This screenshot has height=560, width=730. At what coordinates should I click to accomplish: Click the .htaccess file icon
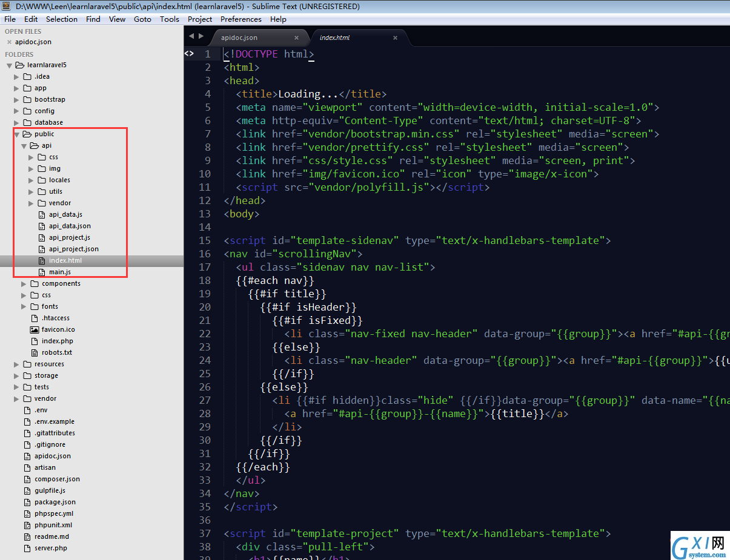pos(35,318)
